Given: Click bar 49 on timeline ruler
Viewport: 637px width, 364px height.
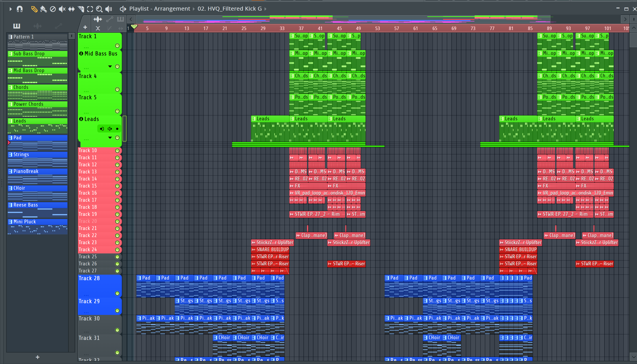Looking at the screenshot, I should [x=358, y=28].
